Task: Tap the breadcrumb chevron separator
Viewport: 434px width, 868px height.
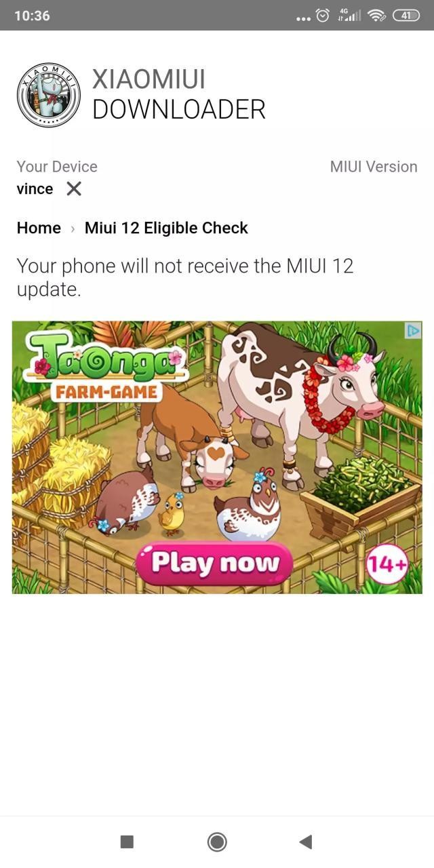Action: (73, 229)
